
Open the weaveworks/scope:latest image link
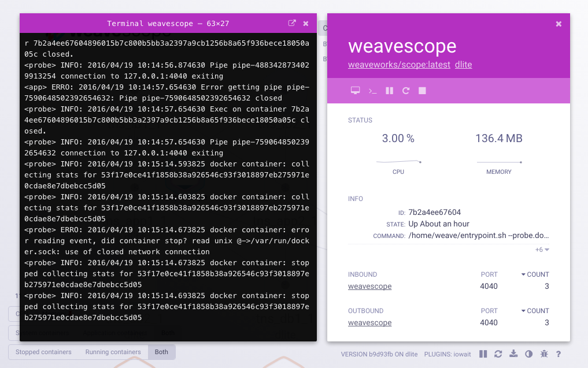[x=398, y=65]
